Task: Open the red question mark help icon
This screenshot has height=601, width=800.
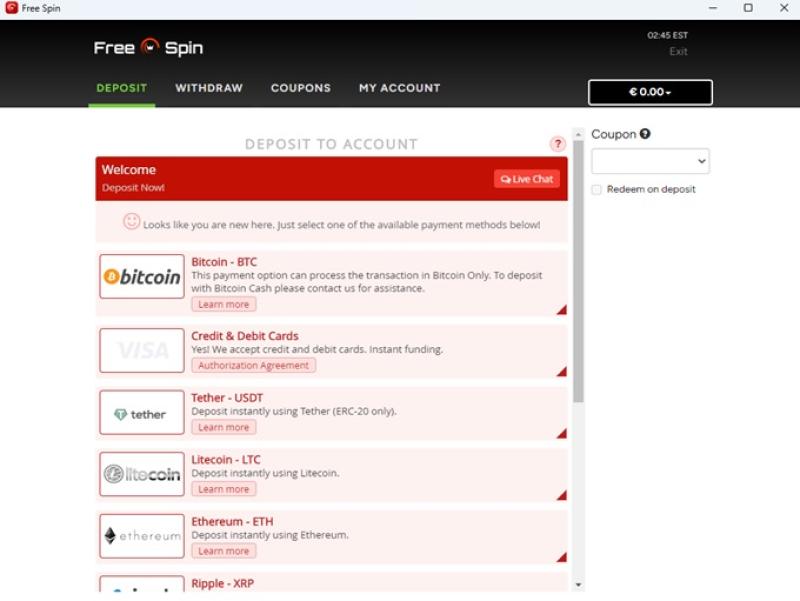Action: 558,144
